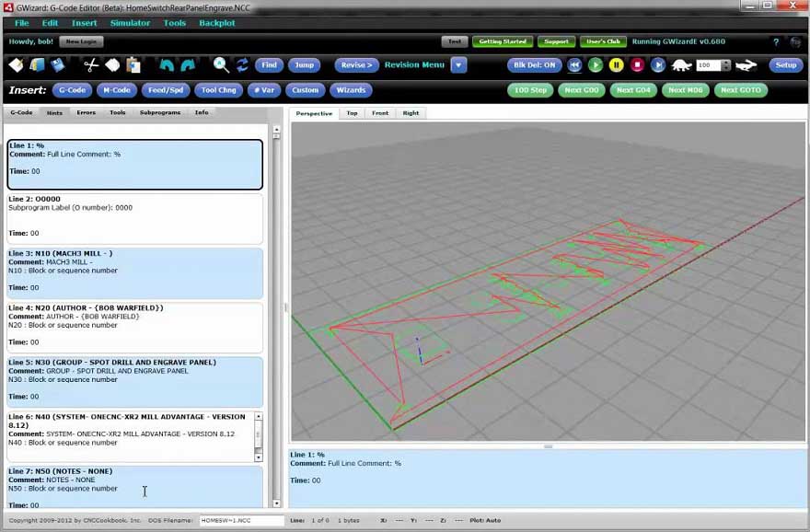Click the Find button
Viewport: 810px width, 532px height.
click(x=269, y=65)
